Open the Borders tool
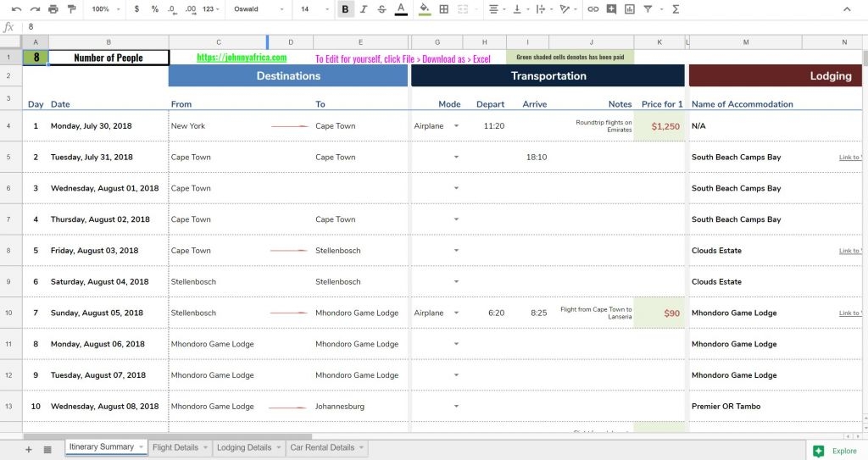 pos(443,9)
